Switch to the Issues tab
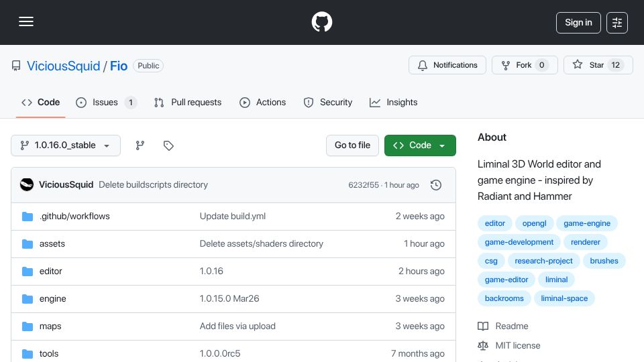This screenshot has height=362, width=644. 106,102
